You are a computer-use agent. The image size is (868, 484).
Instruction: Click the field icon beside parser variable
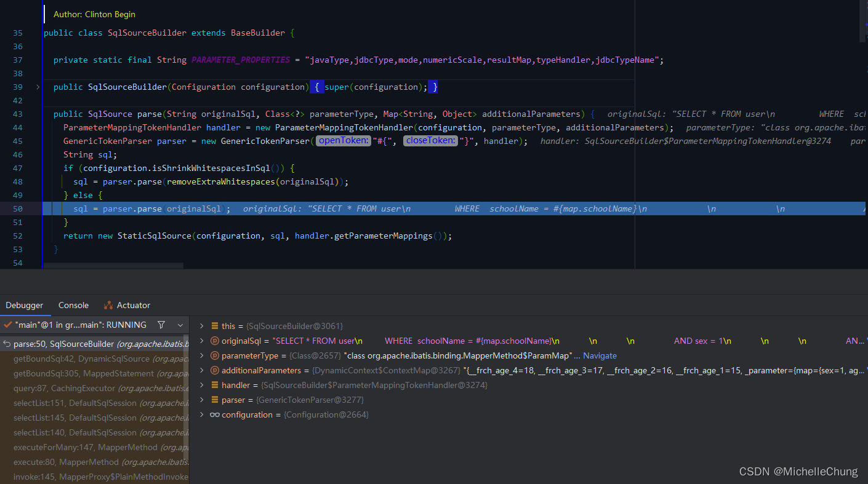click(215, 400)
